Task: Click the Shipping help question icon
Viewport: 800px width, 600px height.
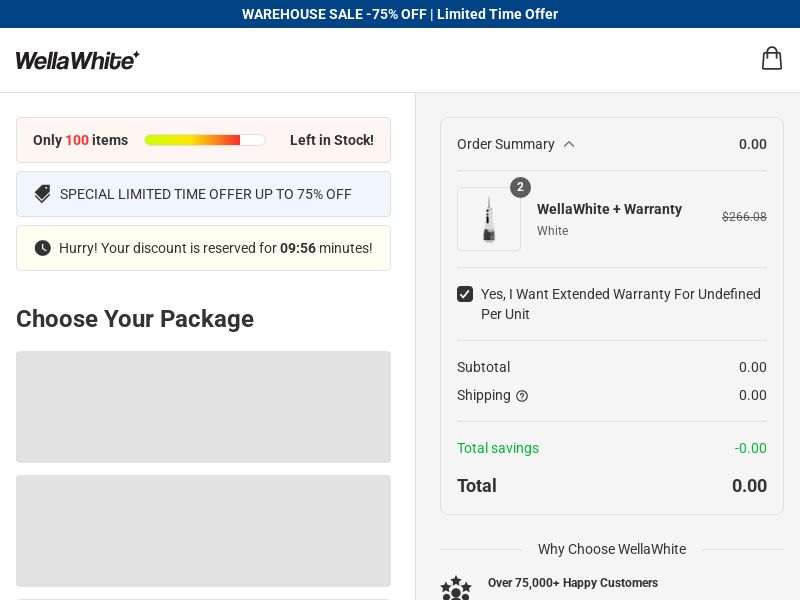Action: click(522, 396)
